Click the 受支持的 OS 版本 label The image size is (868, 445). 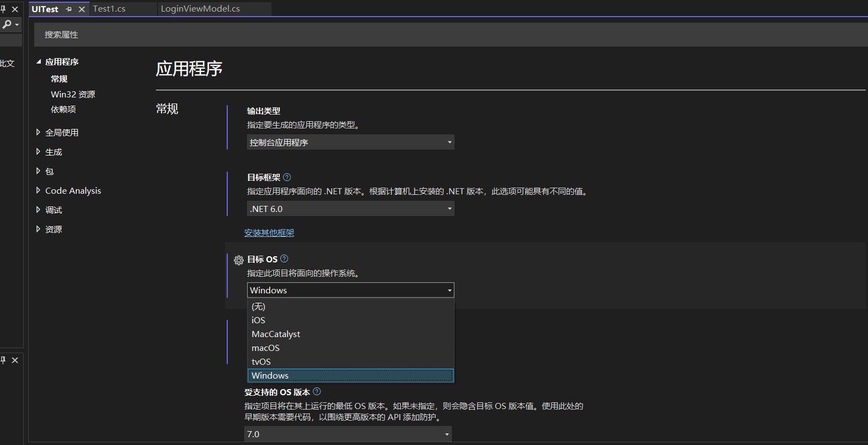[277, 392]
